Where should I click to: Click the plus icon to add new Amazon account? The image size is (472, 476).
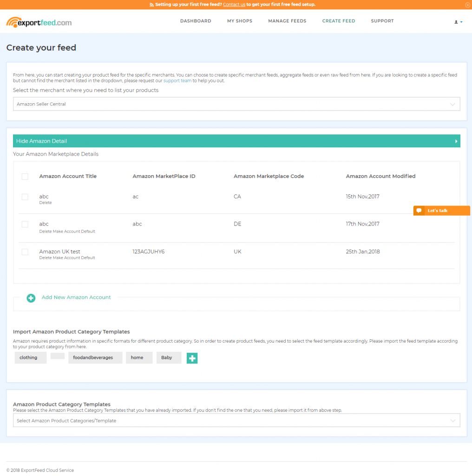click(x=31, y=298)
